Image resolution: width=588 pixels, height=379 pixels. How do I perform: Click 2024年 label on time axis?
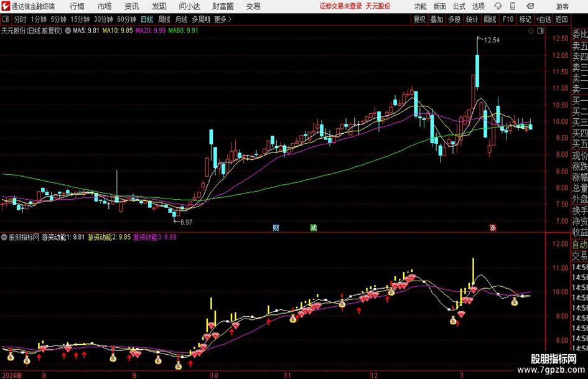coord(12,375)
